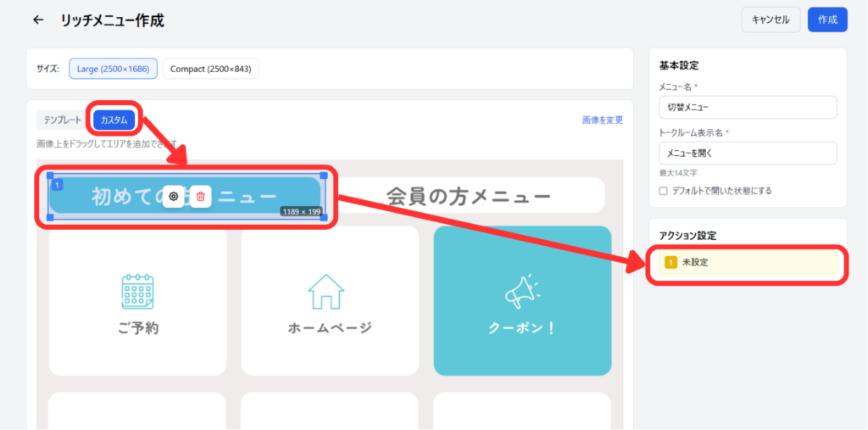Switch to カスタム tab
The width and height of the screenshot is (868, 430).
(x=114, y=120)
